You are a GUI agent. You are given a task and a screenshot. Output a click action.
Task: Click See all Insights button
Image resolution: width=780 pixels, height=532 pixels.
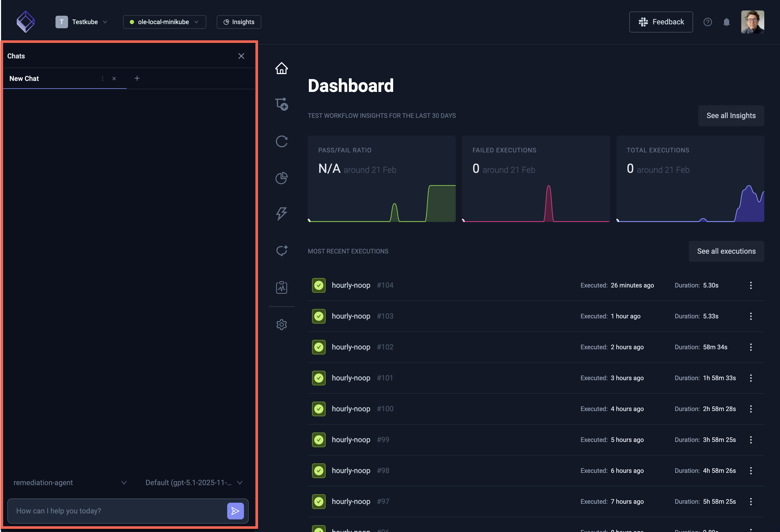[x=731, y=115]
